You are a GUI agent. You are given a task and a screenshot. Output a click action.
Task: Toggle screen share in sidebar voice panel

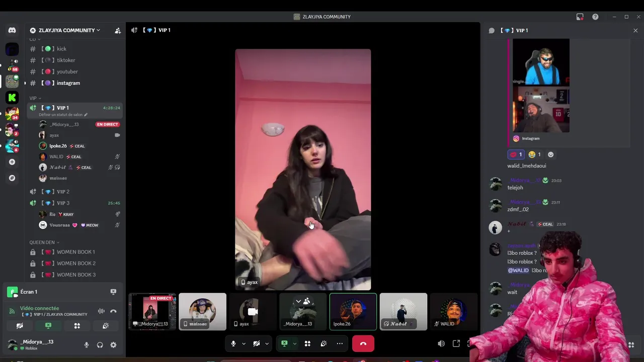pyautogui.click(x=48, y=326)
